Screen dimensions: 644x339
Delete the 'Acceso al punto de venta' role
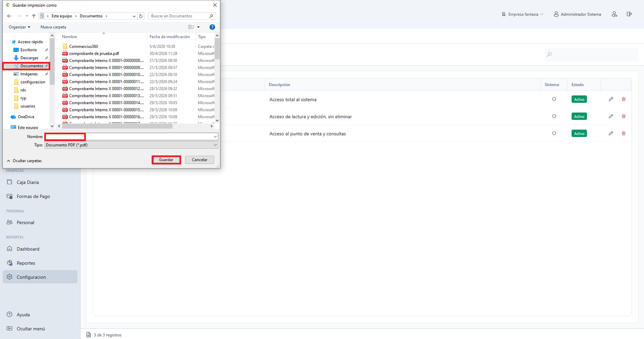[623, 134]
